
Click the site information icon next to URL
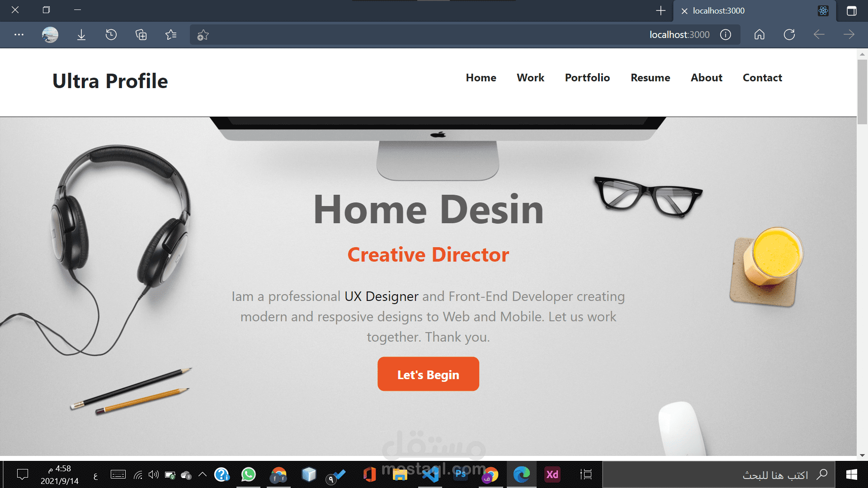[x=727, y=34]
